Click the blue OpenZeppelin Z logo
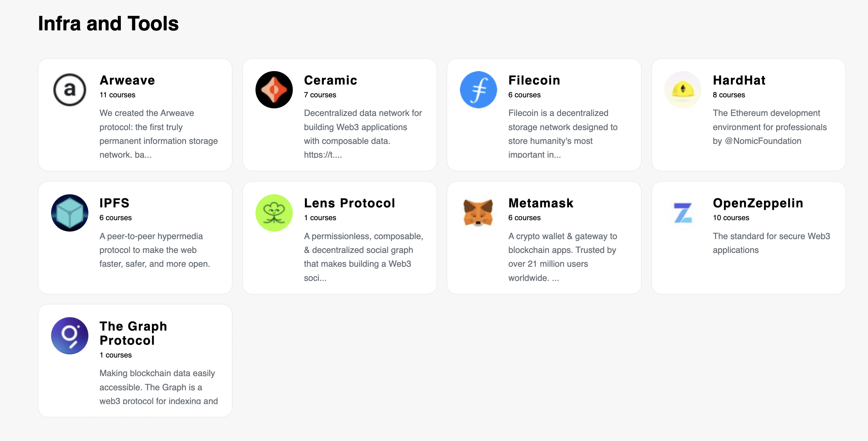The image size is (868, 441). tap(683, 213)
